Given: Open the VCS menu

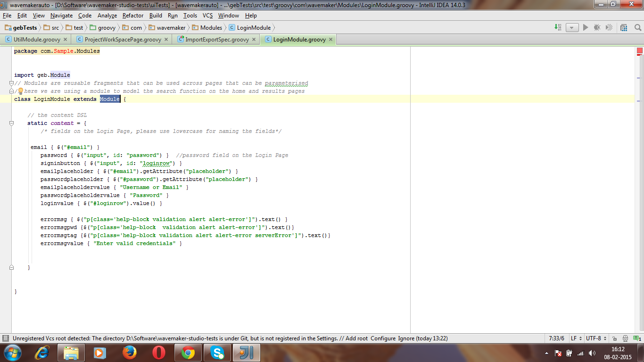Looking at the screenshot, I should pos(208,16).
